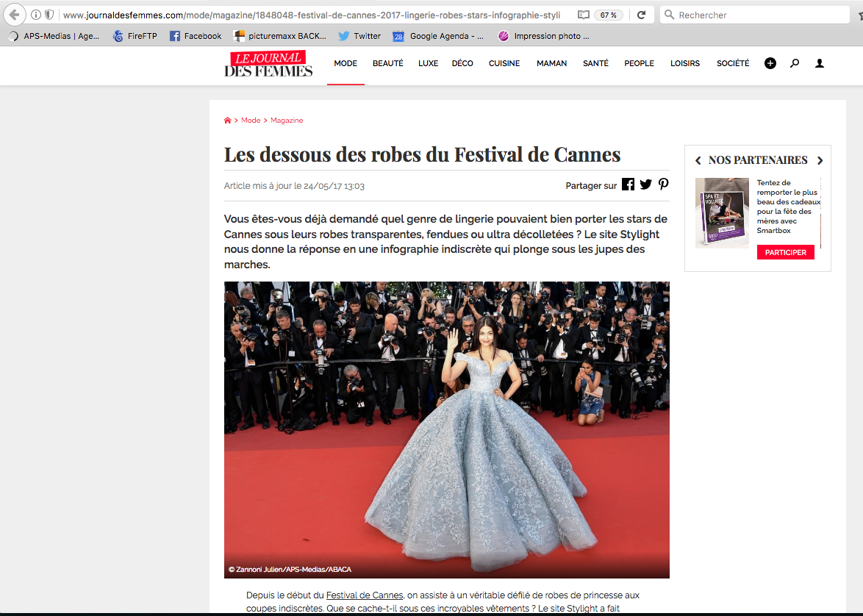
Task: Expand more categories with plus icon
Action: pos(770,63)
